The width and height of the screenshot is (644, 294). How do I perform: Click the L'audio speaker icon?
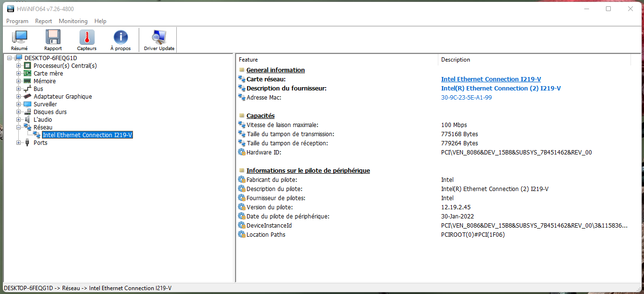click(27, 120)
